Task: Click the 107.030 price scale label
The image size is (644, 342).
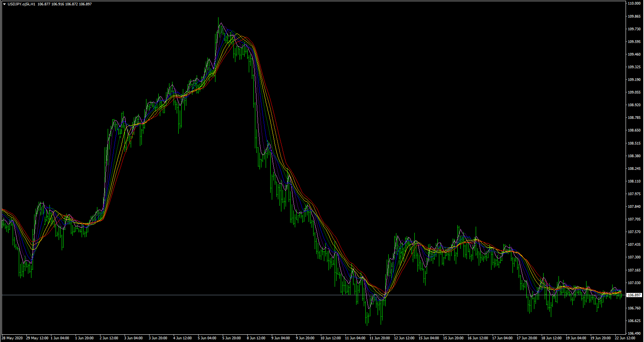Action: coord(634,283)
